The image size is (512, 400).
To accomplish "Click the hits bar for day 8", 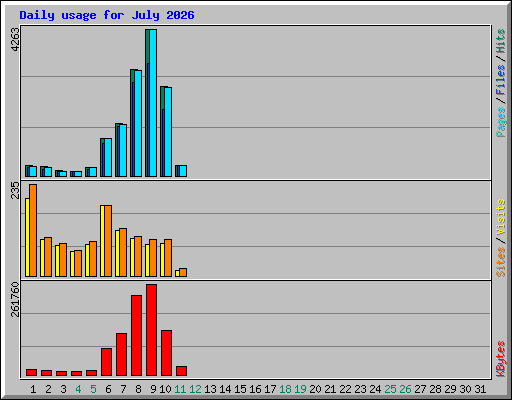I will [x=136, y=123].
